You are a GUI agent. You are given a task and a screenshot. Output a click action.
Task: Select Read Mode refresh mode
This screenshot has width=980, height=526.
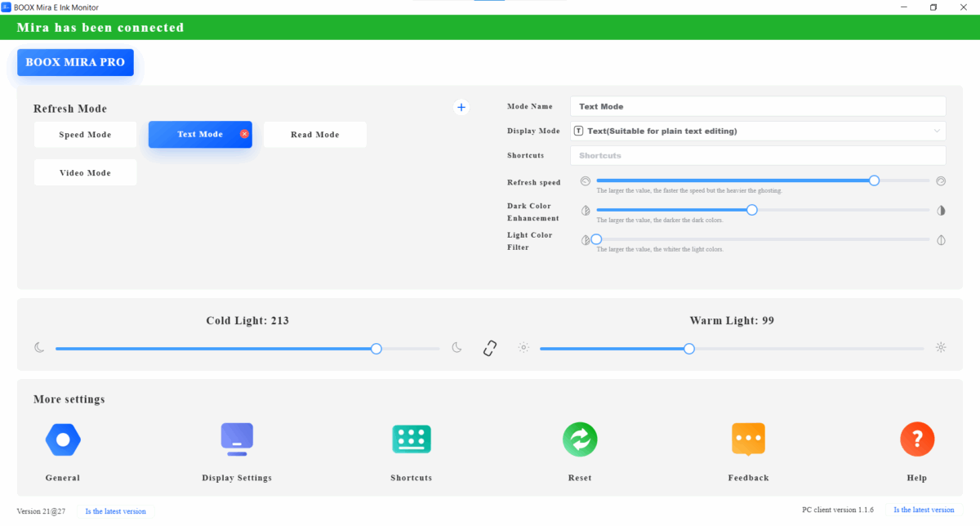coord(314,135)
